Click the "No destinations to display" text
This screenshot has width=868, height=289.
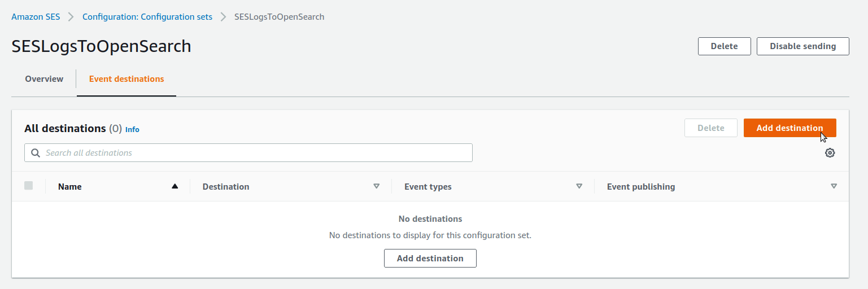[x=430, y=235]
